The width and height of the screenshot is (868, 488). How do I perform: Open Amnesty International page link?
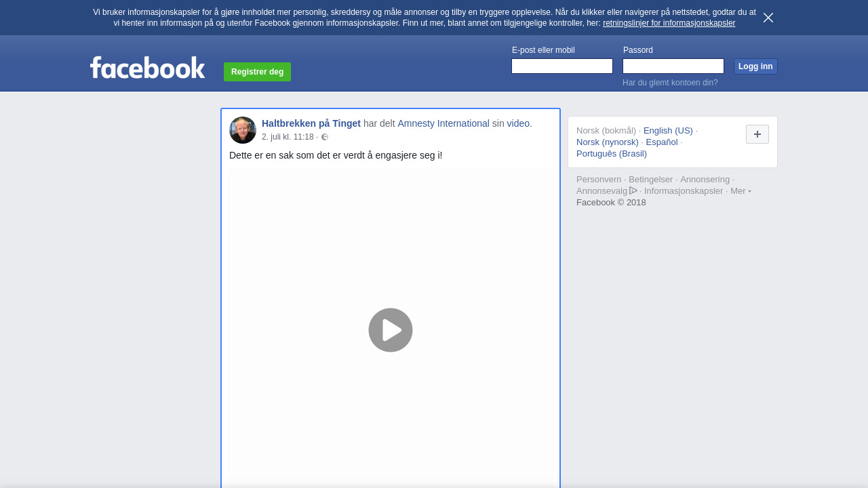tap(443, 123)
